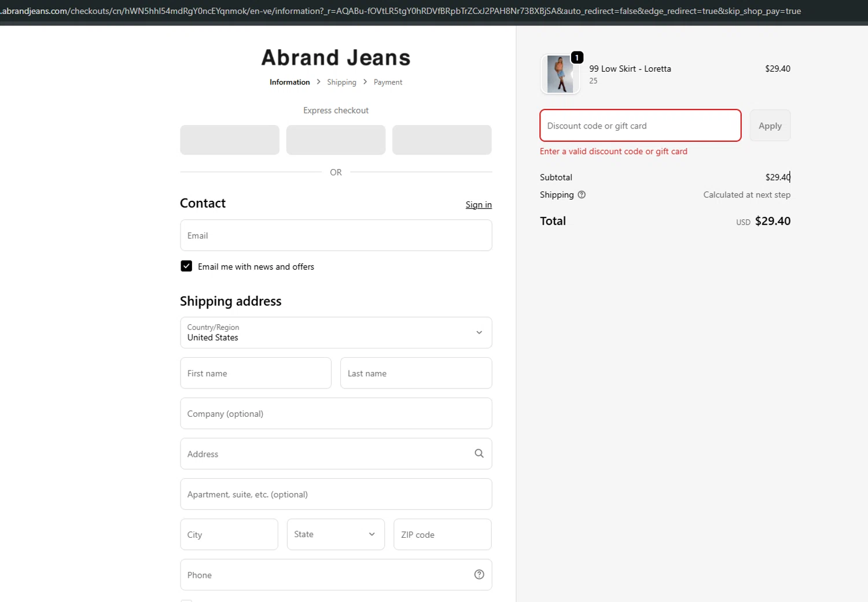Focus the Apartment, suite, etc. field

336,494
